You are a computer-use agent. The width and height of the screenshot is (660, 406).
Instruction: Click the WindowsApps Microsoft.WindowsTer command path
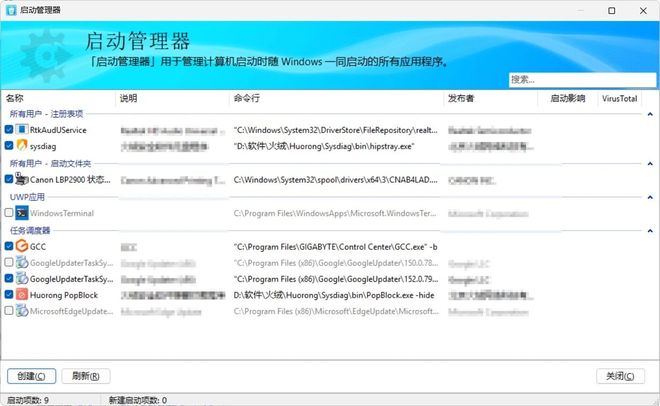tap(335, 213)
